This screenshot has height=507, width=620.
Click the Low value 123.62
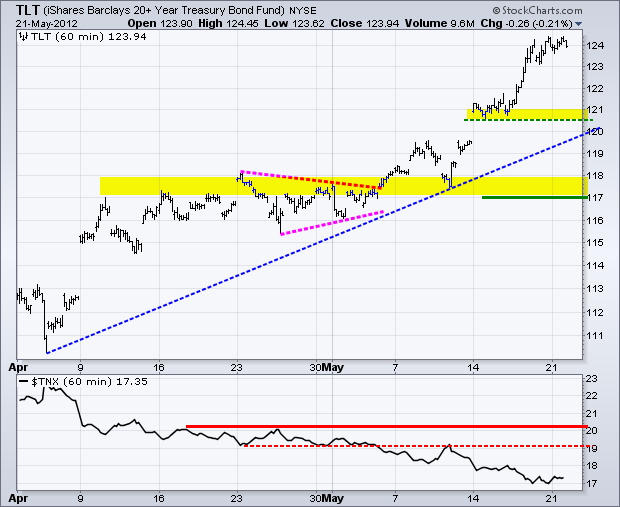[308, 24]
